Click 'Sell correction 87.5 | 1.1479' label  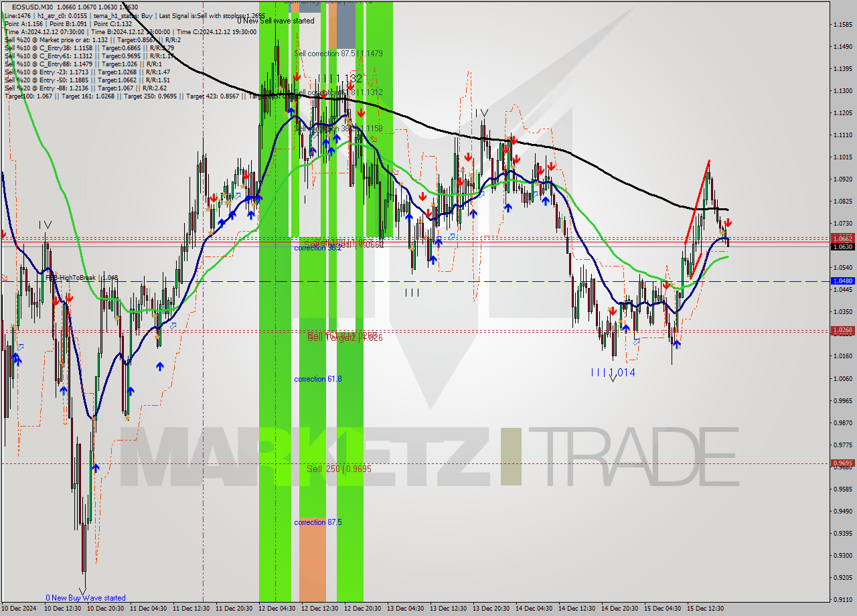coord(338,53)
